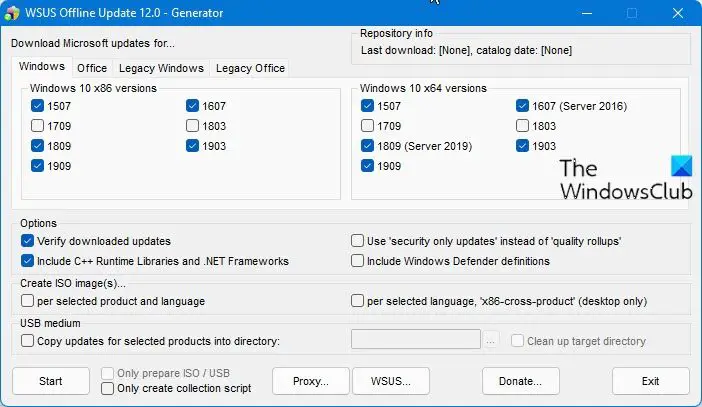Enable Windows 10 x86 version 1803
The image size is (702, 407).
[192, 125]
